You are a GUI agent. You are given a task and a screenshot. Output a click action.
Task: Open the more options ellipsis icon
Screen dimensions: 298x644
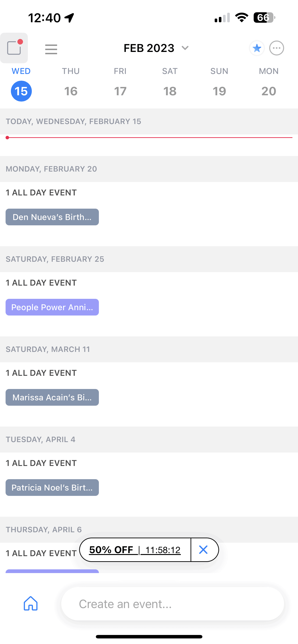click(x=276, y=48)
